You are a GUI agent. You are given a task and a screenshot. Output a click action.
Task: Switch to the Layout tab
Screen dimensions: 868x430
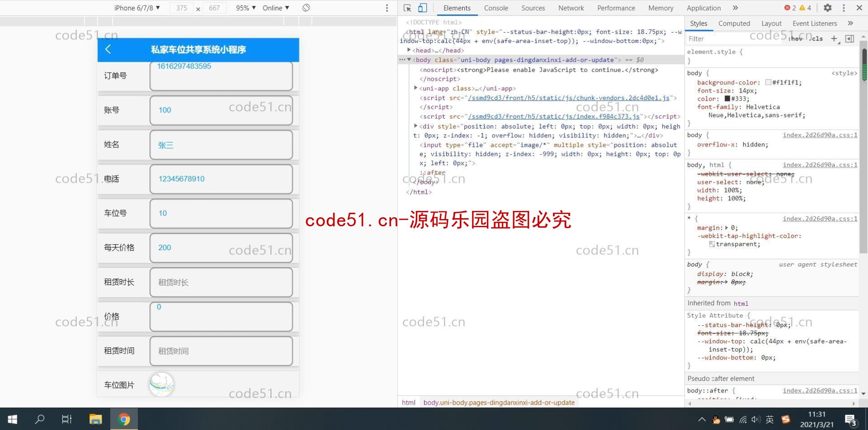point(771,23)
